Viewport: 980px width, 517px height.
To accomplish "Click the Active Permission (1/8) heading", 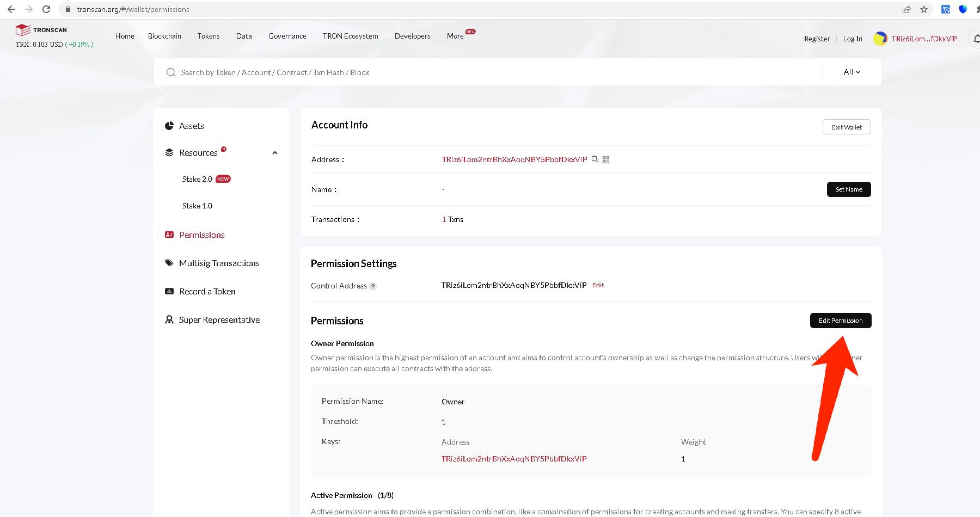I will [352, 495].
